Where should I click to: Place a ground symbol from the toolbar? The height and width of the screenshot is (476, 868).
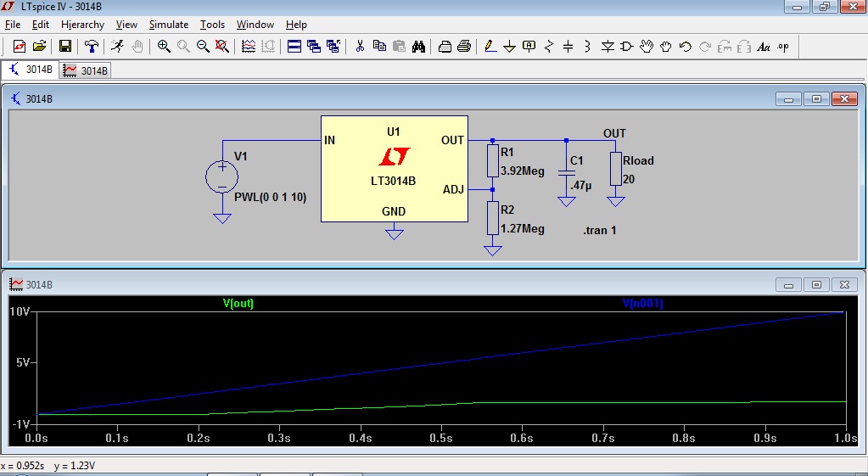(x=509, y=47)
